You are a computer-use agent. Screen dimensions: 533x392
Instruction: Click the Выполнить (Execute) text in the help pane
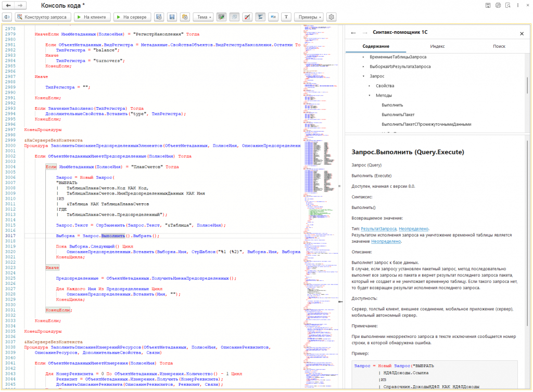click(x=372, y=176)
